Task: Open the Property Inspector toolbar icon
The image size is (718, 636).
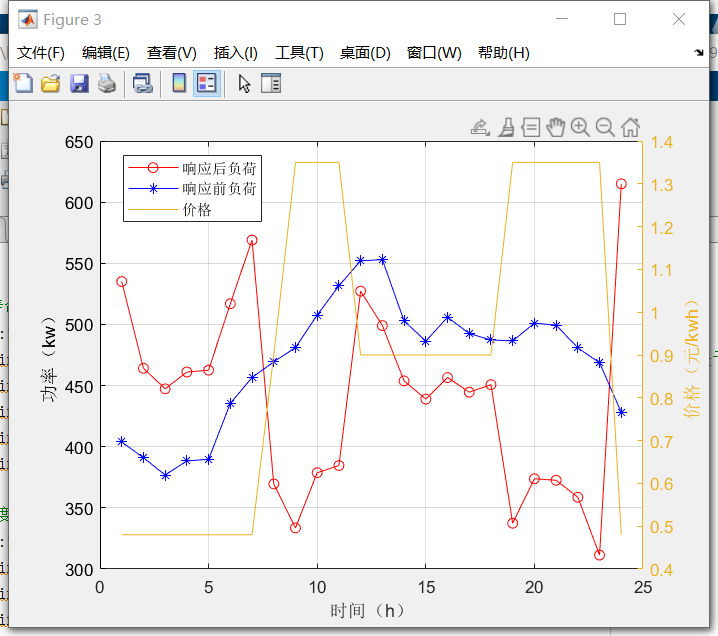Action: click(271, 83)
